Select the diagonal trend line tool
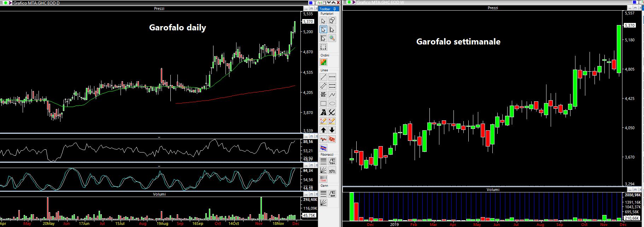This screenshot has height=227, width=644. 323,77
